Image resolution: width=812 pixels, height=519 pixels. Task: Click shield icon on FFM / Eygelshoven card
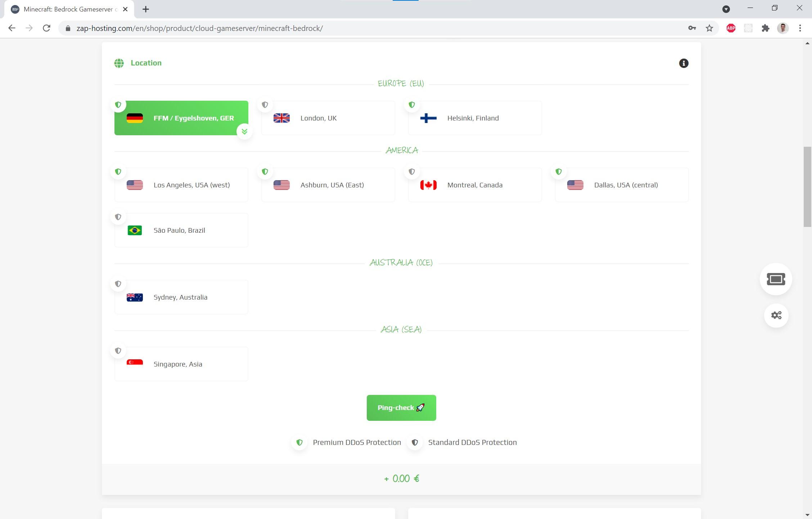pos(118,105)
